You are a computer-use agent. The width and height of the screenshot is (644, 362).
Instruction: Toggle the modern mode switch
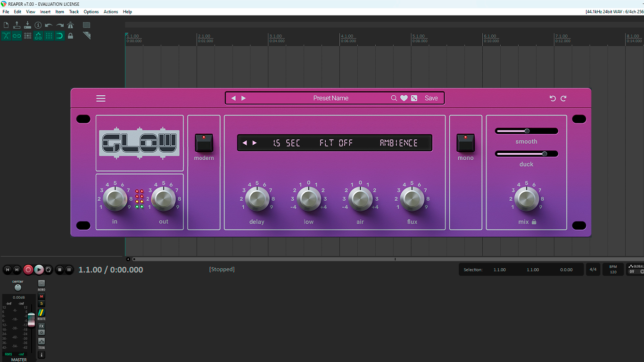[x=204, y=143]
